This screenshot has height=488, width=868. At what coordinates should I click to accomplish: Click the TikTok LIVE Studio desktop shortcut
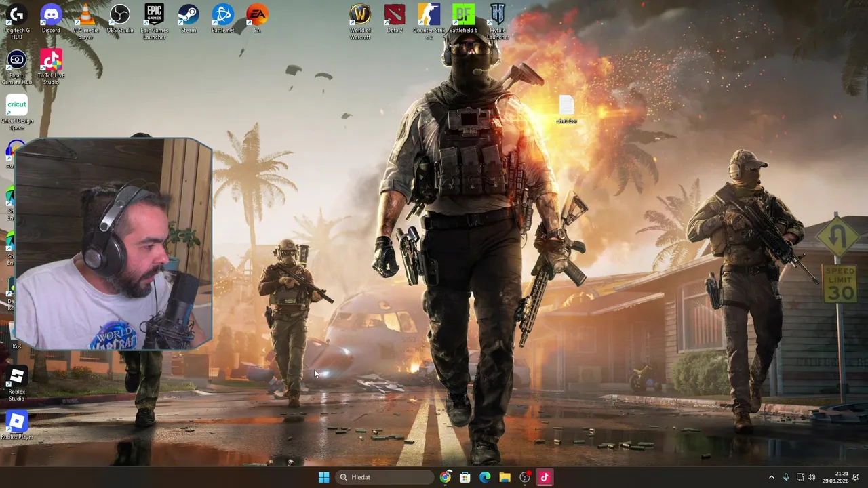click(x=51, y=66)
